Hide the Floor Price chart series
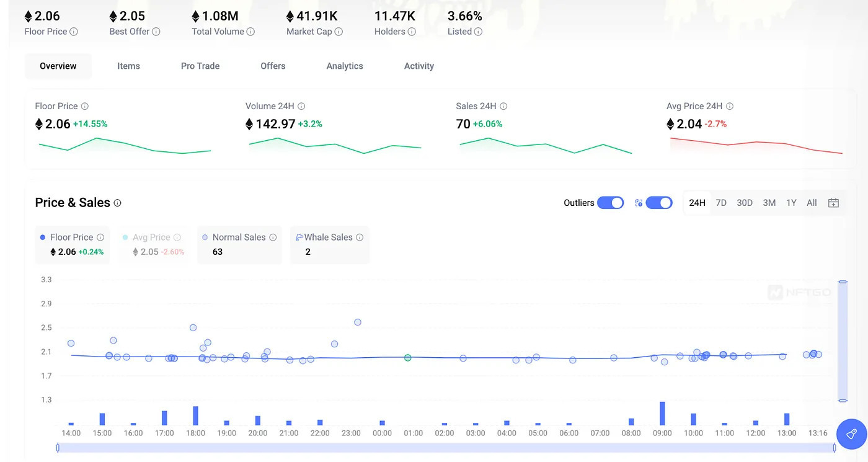 (71, 237)
